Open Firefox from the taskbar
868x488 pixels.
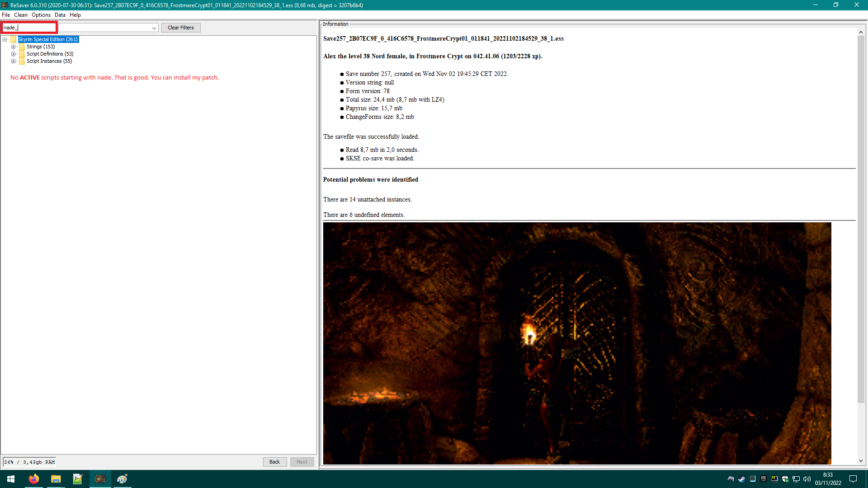coord(33,479)
